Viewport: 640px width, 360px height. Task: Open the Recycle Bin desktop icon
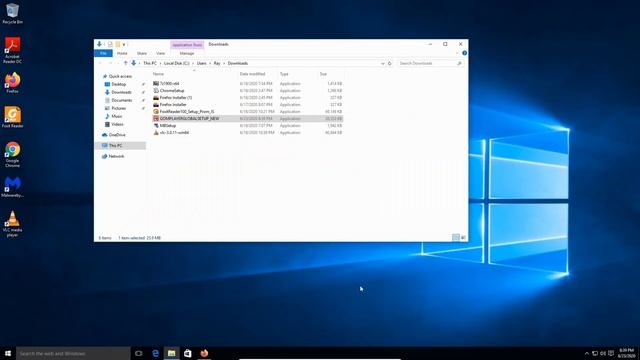[x=12, y=13]
